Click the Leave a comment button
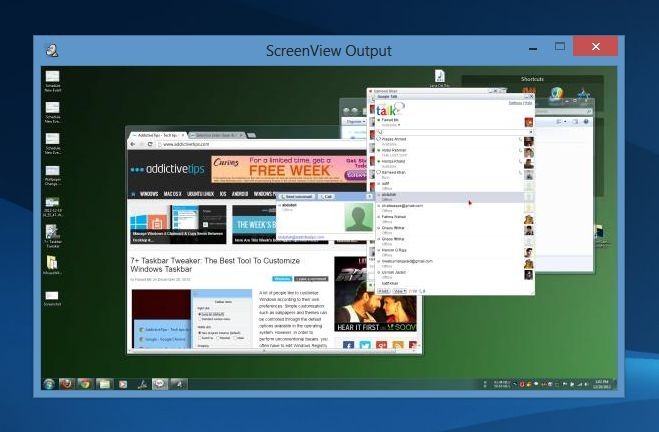Screen dimensions: 659x432 (311, 279)
